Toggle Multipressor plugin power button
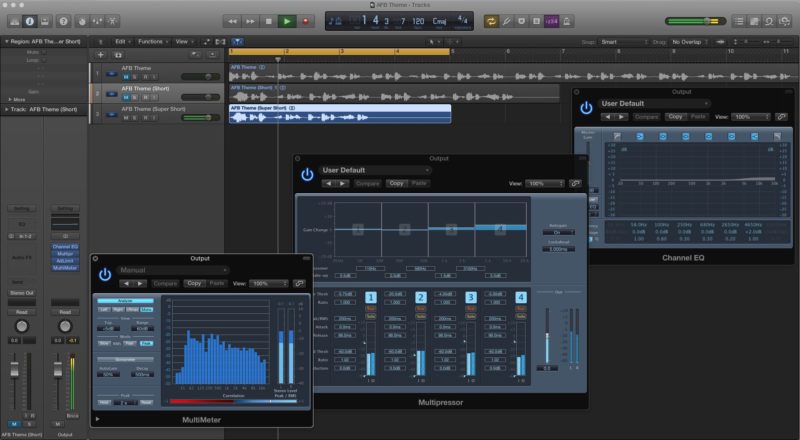Screen dimensions: 800x440 coord(307,175)
